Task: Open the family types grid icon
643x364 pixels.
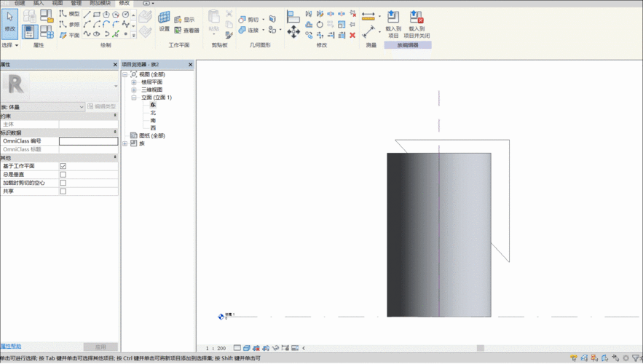Action: tap(47, 31)
